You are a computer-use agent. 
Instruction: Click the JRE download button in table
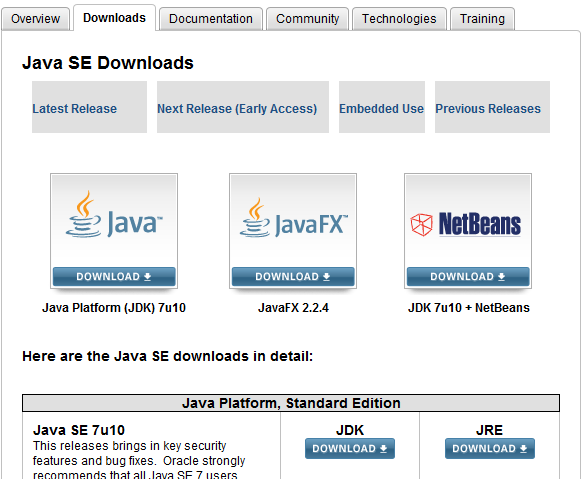point(490,449)
